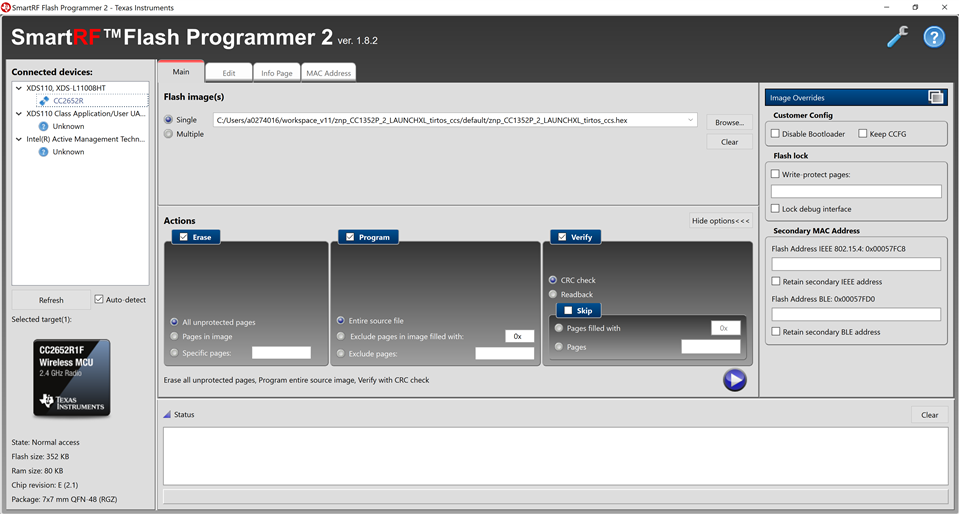Switch to the Edit tab

coord(229,73)
